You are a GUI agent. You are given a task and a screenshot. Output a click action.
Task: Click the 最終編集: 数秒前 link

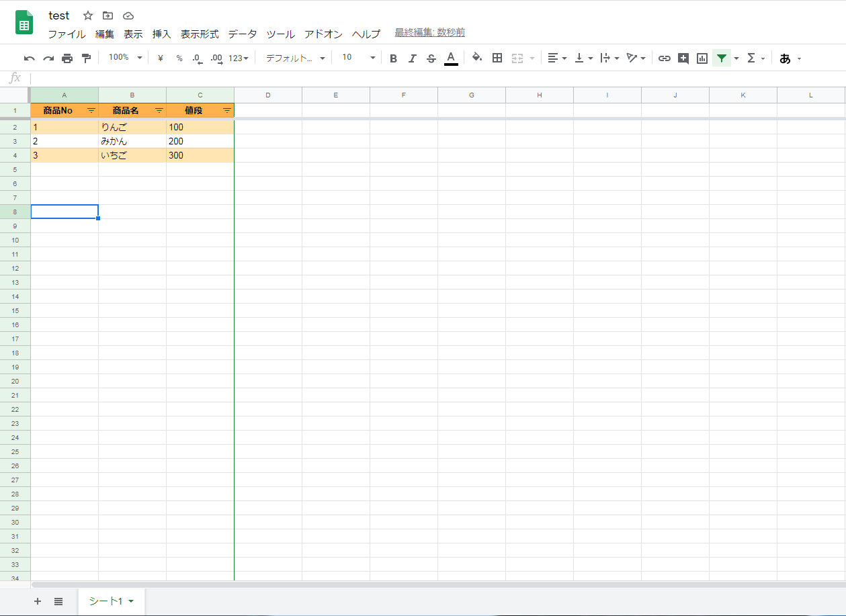click(x=429, y=32)
